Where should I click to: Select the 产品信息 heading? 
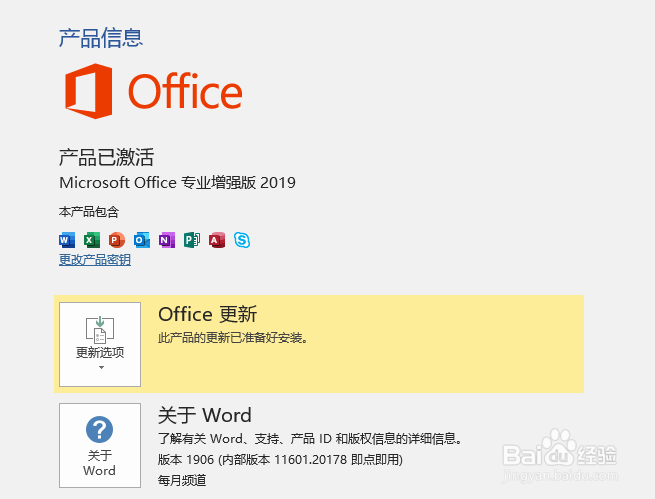pos(101,38)
